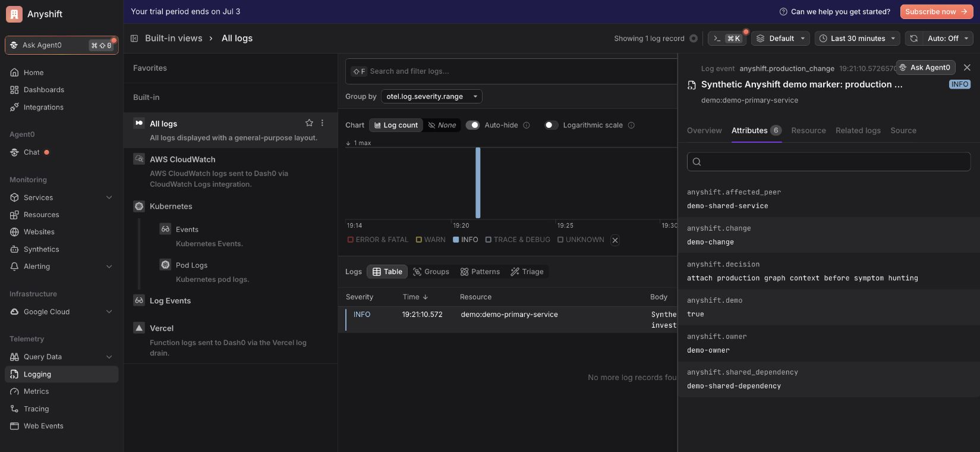The image size is (980, 452).
Task: Click the Tracing icon in sidebar
Action: pyautogui.click(x=14, y=409)
